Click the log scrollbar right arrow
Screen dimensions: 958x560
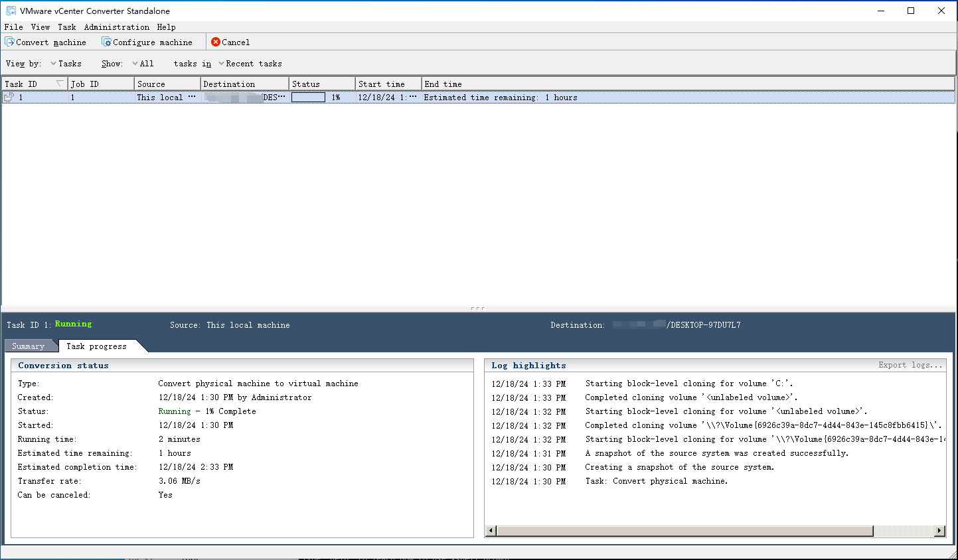coord(939,531)
